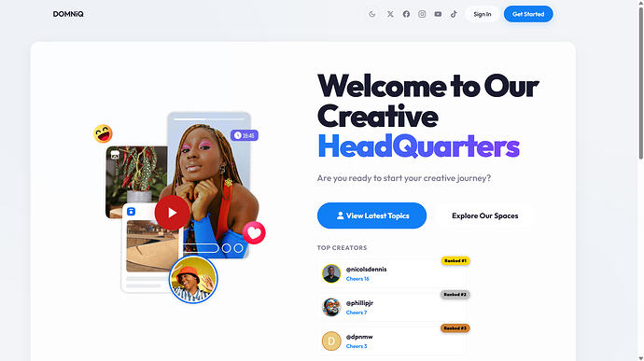Viewport: 644px width, 361px height.
Task: Click the Cheers 3 text
Action: (357, 346)
